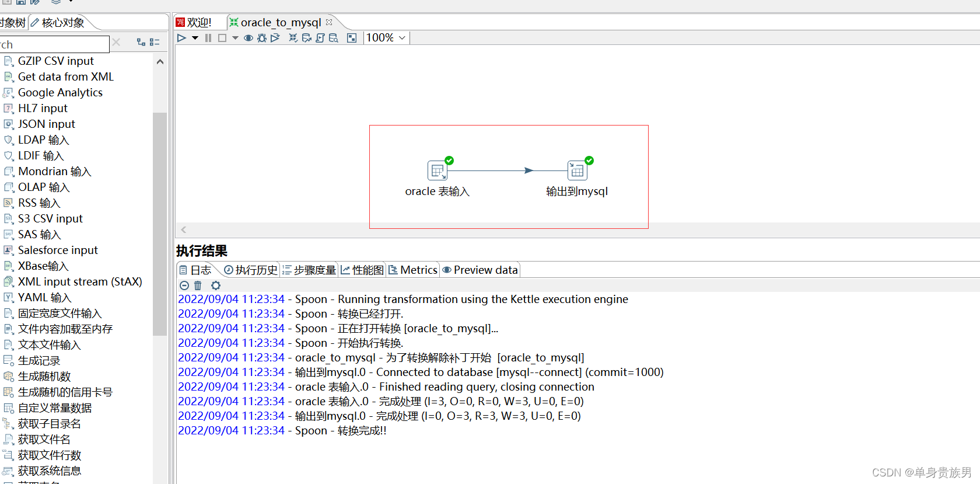Viewport: 980px width, 484px height.
Task: Collapse all tree items icon
Action: [x=155, y=42]
